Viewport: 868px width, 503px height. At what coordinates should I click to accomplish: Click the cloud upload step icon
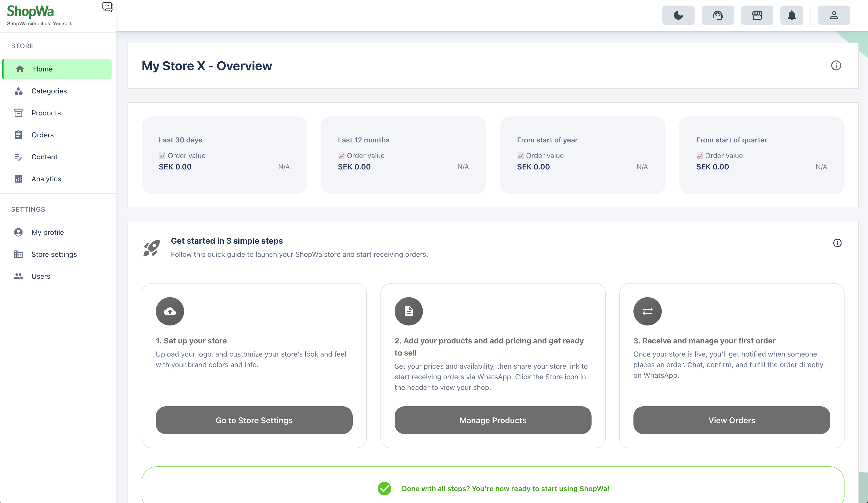tap(170, 311)
